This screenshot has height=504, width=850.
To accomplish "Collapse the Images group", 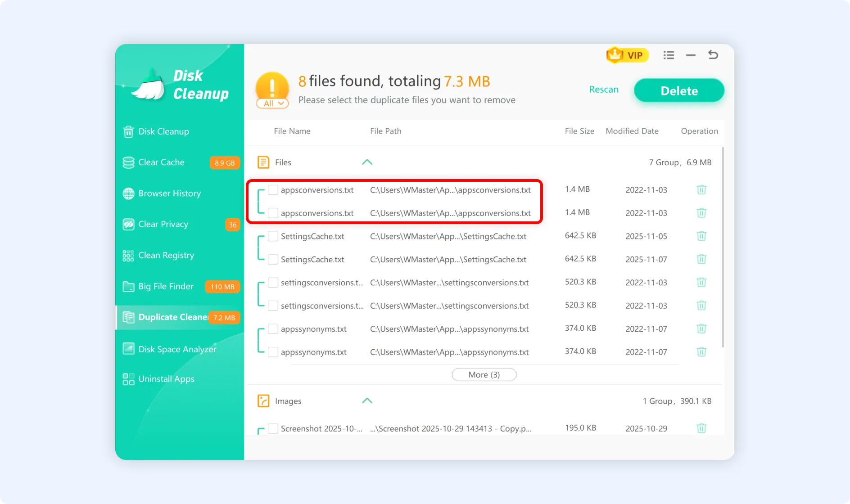I will [x=367, y=401].
